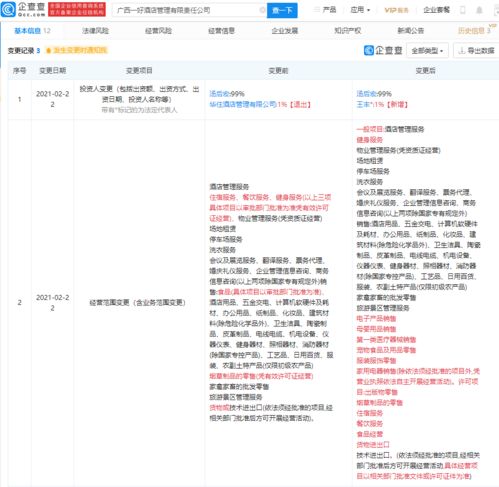Click 旅游景区管理服务 in the 变更前 column
This screenshot has width=499, height=487.
coord(236,397)
